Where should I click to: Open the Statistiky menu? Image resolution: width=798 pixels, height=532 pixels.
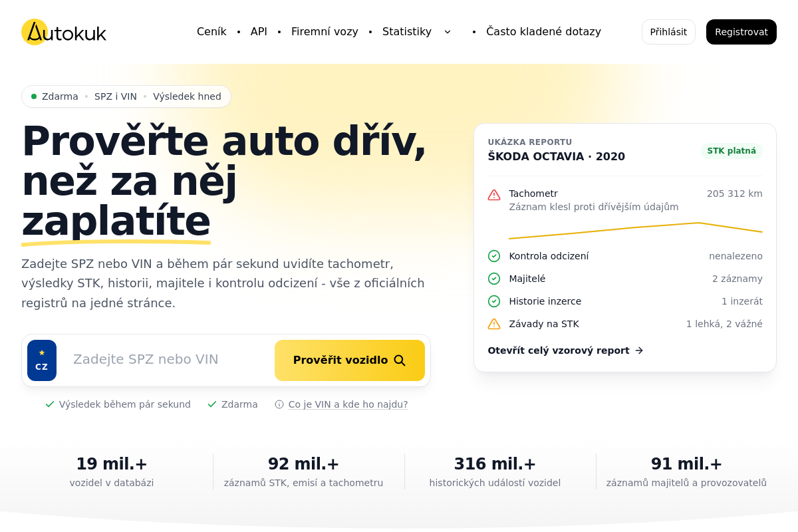click(x=407, y=32)
